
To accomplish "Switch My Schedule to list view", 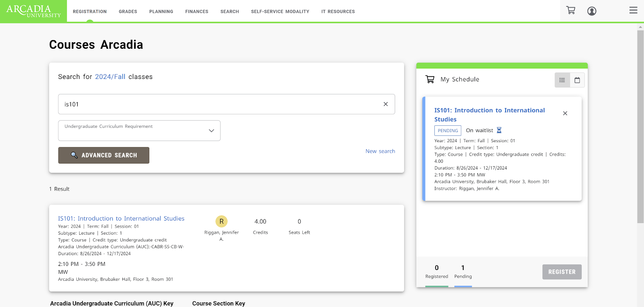I will pyautogui.click(x=562, y=80).
